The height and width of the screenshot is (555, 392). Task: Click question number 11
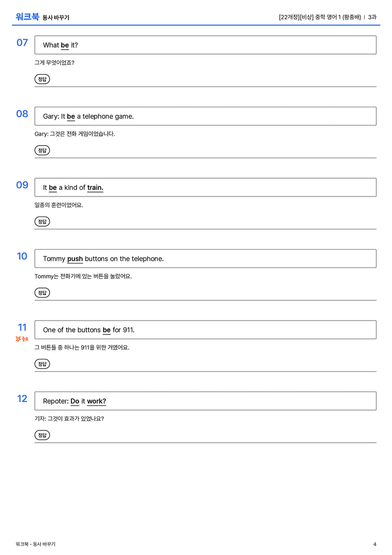point(22,327)
